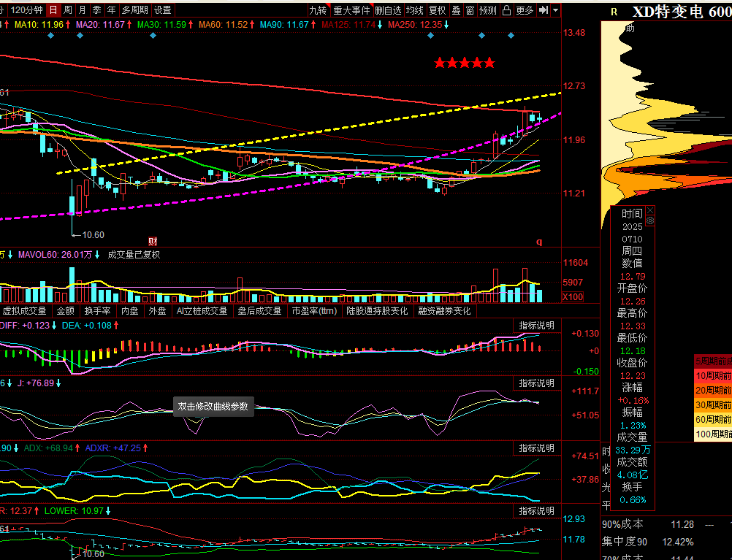Switch to the 年 yearly period
The height and width of the screenshot is (560, 732).
coord(111,9)
